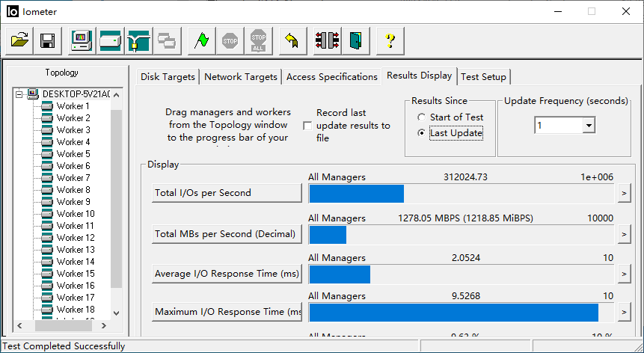This screenshot has height=353, width=644.
Task: Expand options arrow beside Total I/Os bar
Action: [x=624, y=193]
